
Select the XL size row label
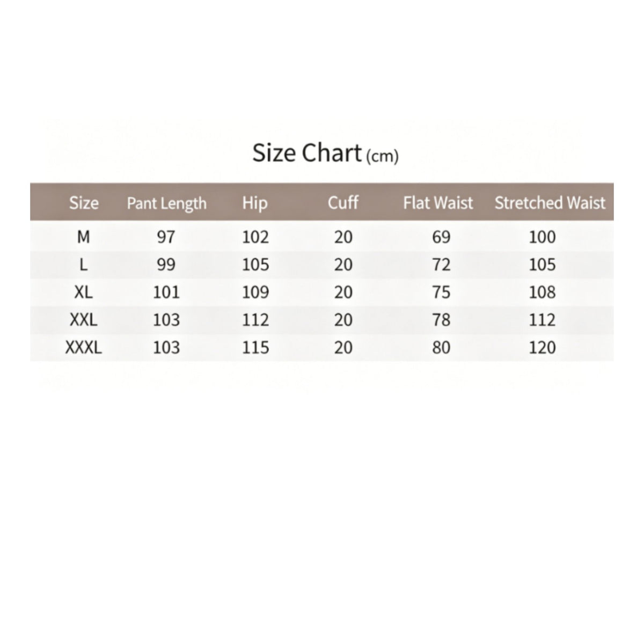coord(84,292)
